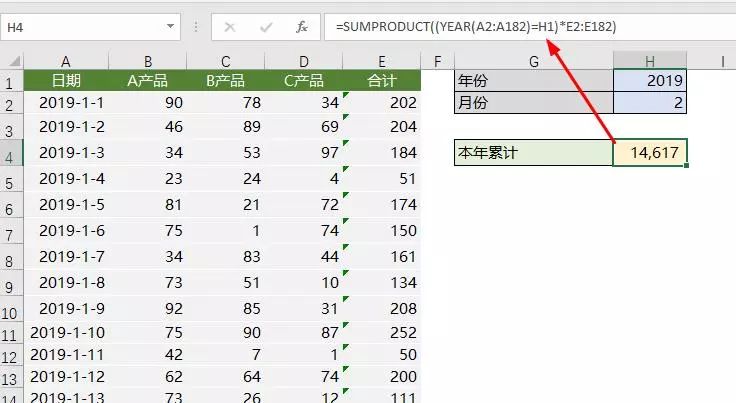Click the year value cell 2019
This screenshot has width=736, height=403.
click(650, 80)
